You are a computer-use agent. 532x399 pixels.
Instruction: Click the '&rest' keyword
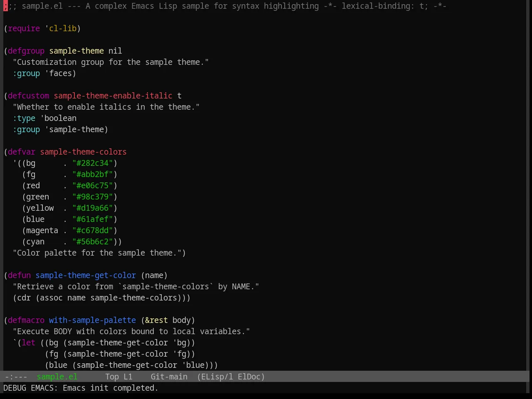tap(156, 320)
